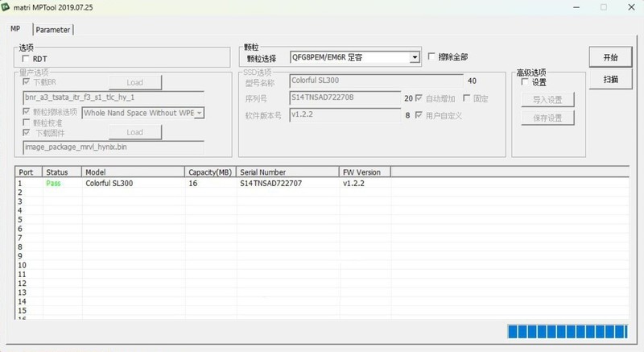
Task: Click the 序列号 field S14TNSAD722708
Action: click(345, 97)
